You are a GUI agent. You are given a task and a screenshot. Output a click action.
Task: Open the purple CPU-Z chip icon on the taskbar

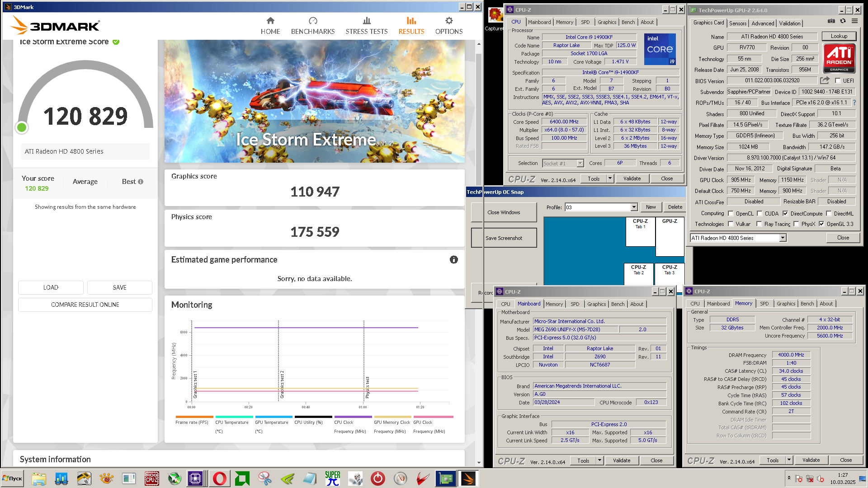click(195, 479)
